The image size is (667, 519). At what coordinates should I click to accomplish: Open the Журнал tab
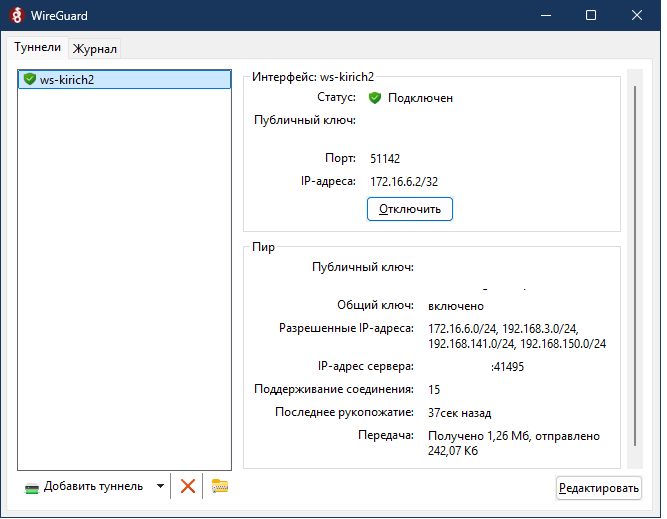pyautogui.click(x=95, y=48)
